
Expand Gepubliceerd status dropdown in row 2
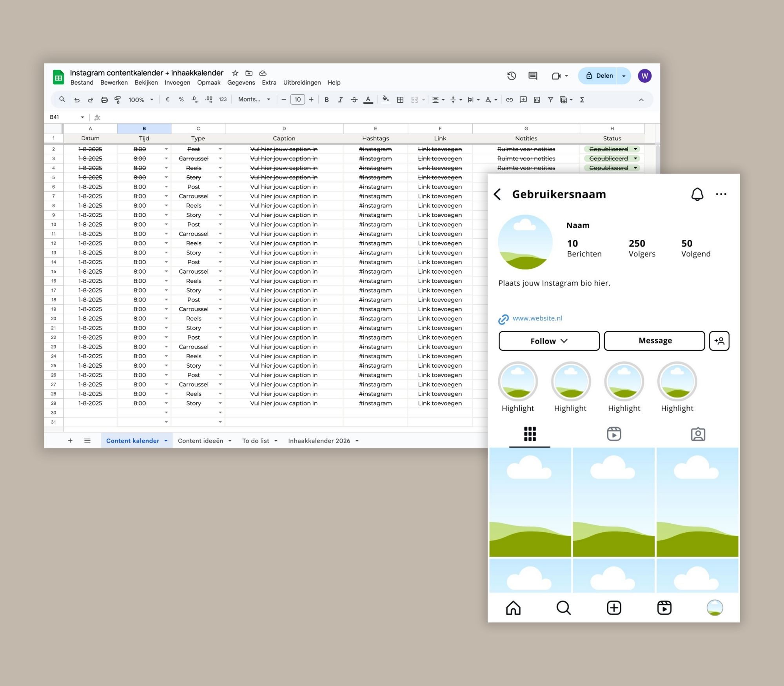(635, 149)
